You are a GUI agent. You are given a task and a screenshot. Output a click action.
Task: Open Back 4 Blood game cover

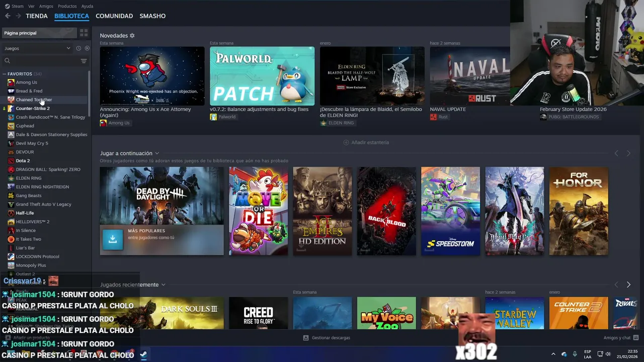pyautogui.click(x=386, y=211)
